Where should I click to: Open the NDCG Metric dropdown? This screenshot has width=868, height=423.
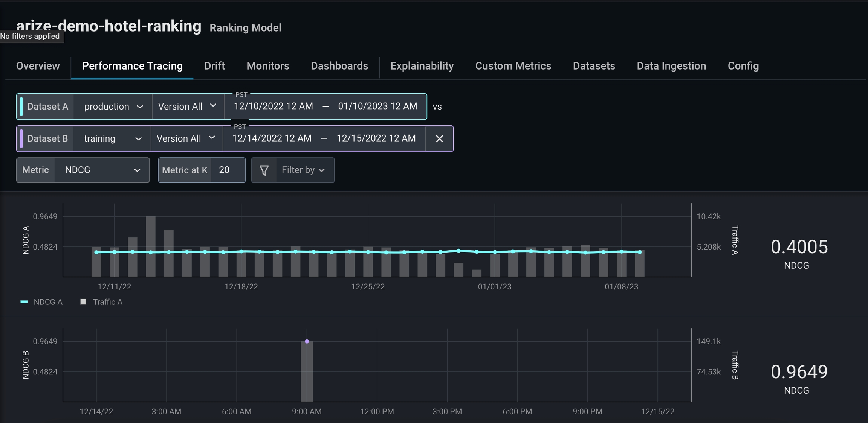pyautogui.click(x=102, y=170)
